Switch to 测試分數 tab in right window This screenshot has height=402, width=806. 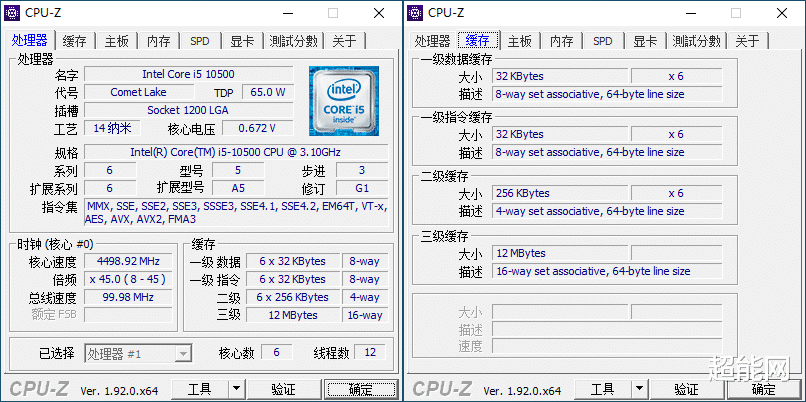coord(697,41)
